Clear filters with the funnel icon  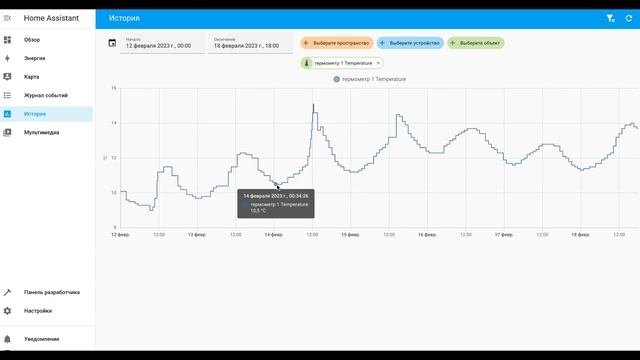click(610, 18)
